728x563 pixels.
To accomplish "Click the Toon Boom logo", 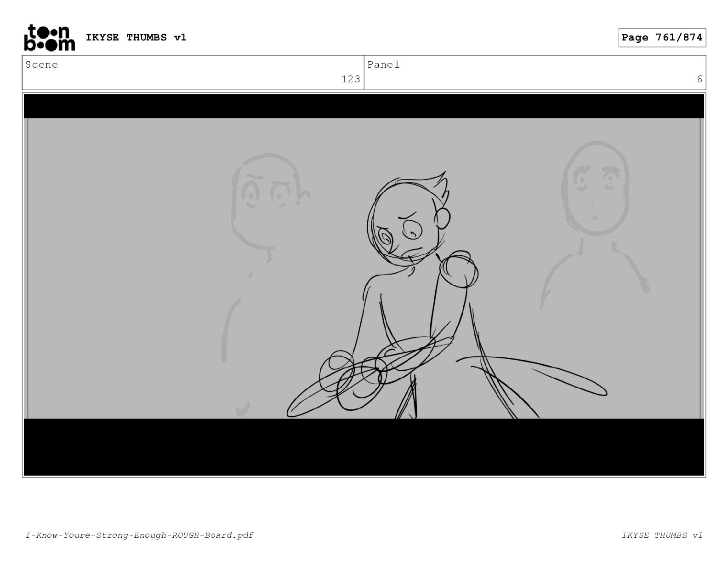I will pyautogui.click(x=49, y=38).
